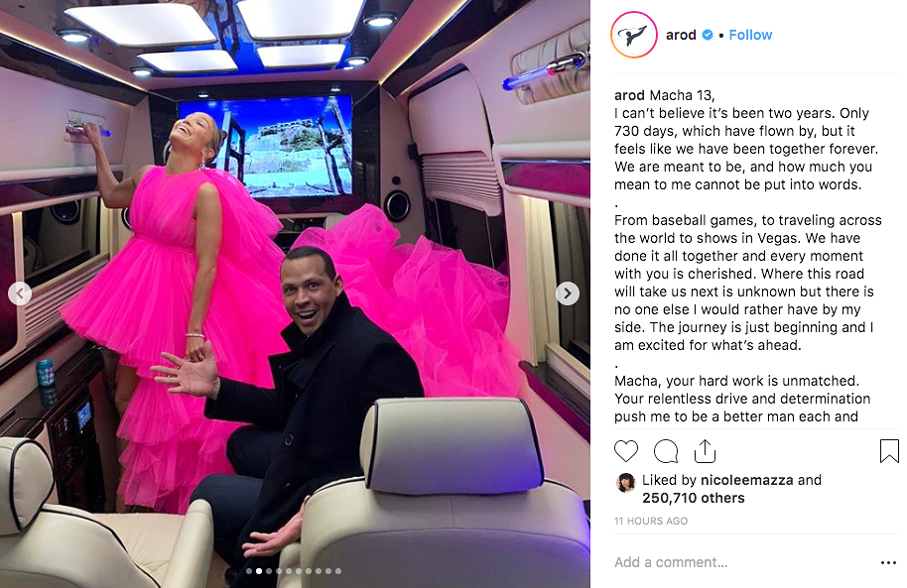
Task: Select the first carousel indicator dot
Action: (249, 571)
